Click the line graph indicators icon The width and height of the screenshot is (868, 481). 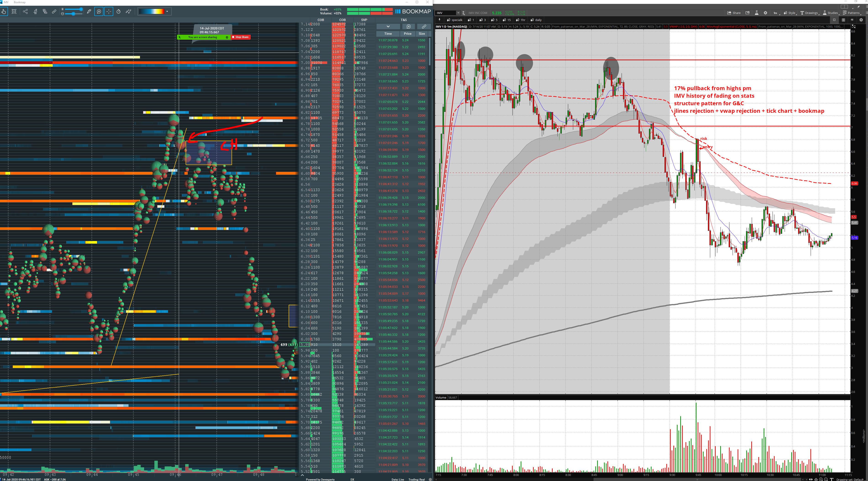click(128, 11)
